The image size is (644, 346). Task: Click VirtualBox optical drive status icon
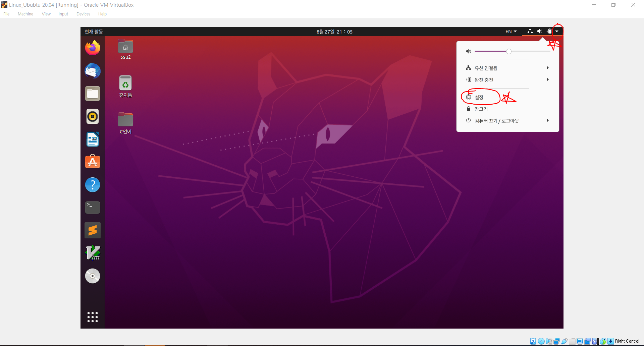pyautogui.click(x=541, y=341)
